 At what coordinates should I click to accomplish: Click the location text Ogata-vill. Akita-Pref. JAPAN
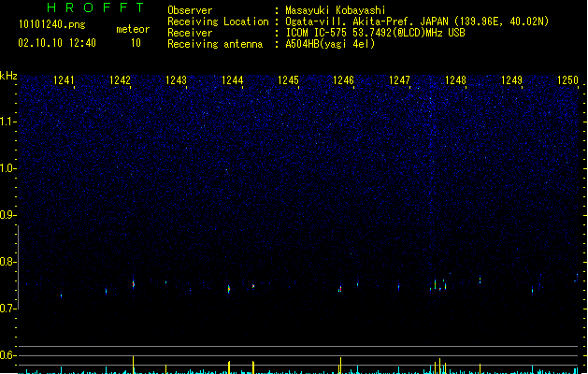pyautogui.click(x=367, y=22)
